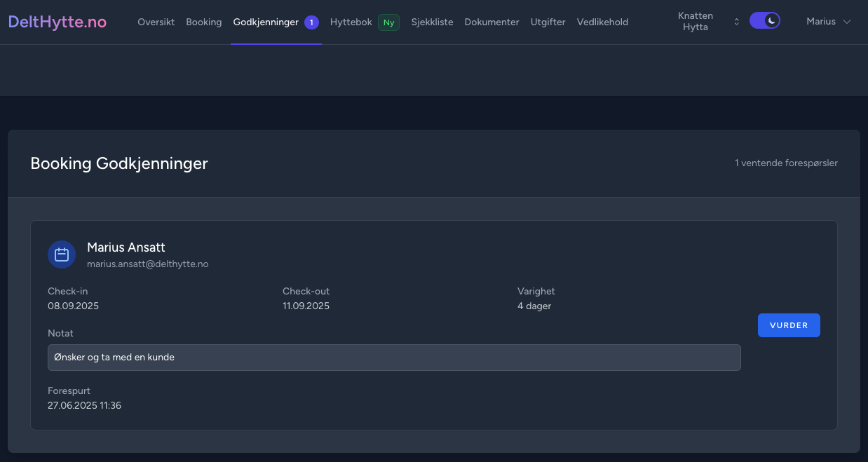Open the Hyttebok tab
868x462 pixels.
point(351,22)
